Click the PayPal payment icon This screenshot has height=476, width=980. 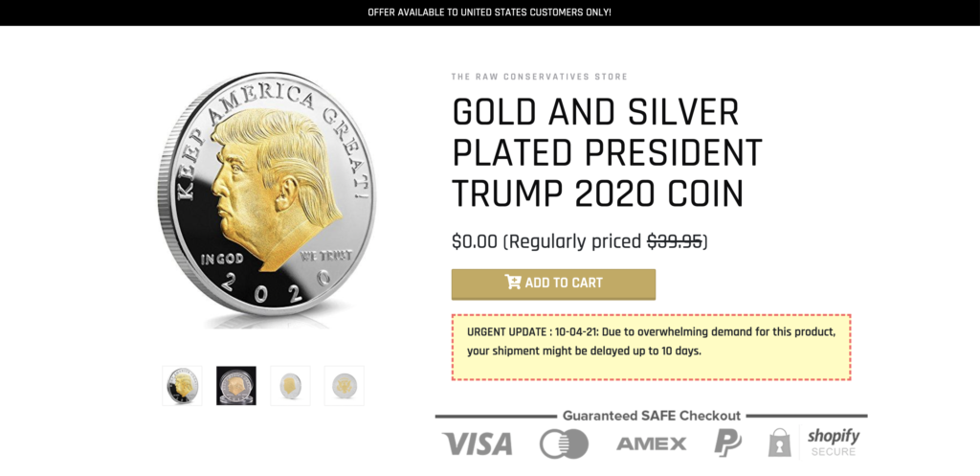(x=727, y=442)
